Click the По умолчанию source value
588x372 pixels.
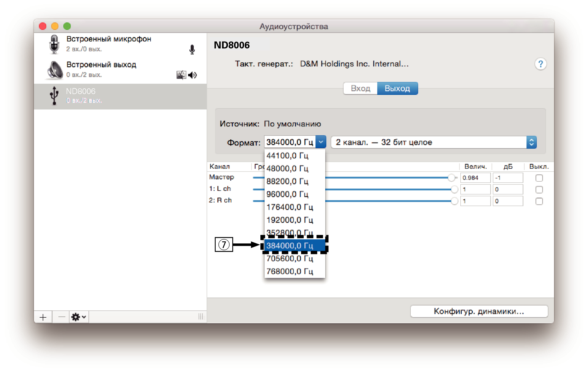pyautogui.click(x=292, y=124)
